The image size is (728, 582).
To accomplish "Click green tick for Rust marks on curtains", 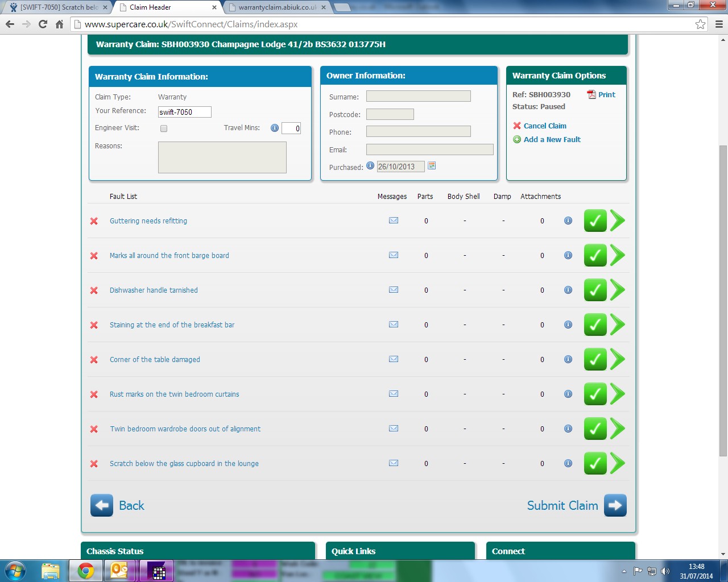I will [x=595, y=394].
